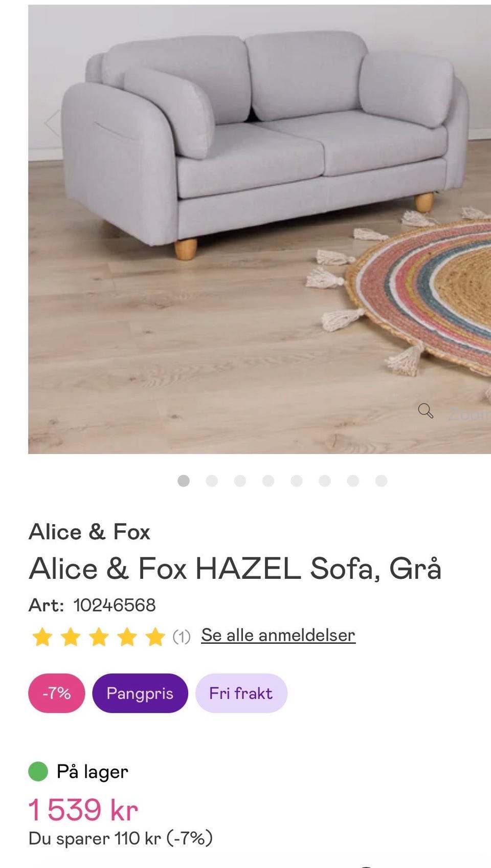Click the review count (1)
The image size is (491, 868).
pos(182,637)
